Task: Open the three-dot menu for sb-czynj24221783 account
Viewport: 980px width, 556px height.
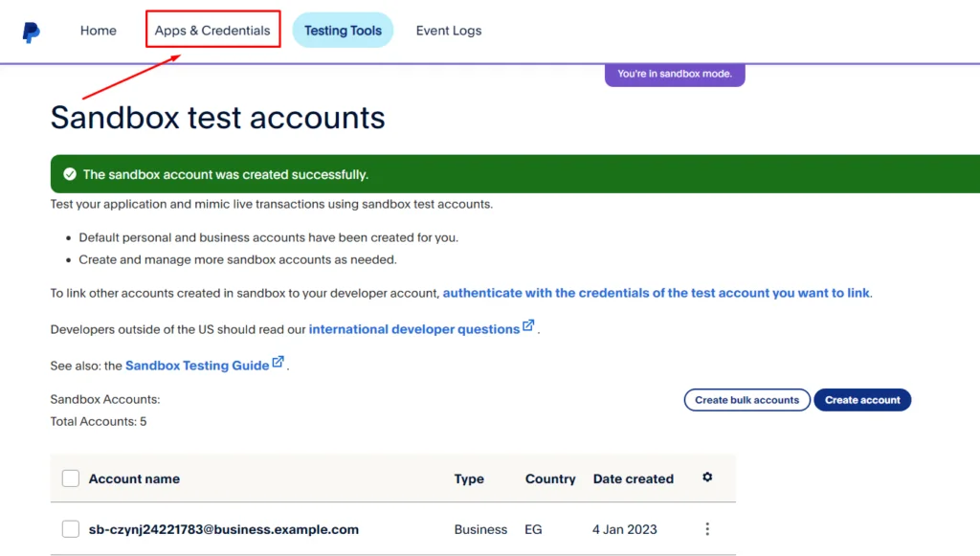Action: (x=707, y=529)
